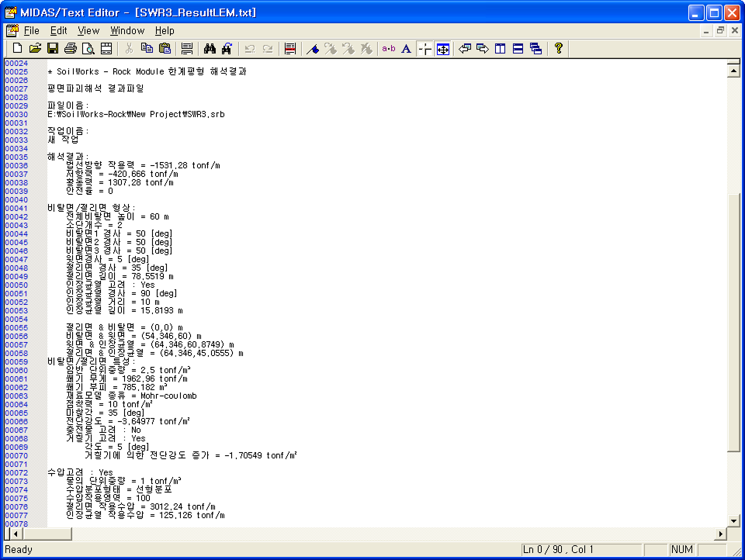This screenshot has width=745, height=560.
Task: Toggle the full-screen arrows toolbar button
Action: click(442, 49)
